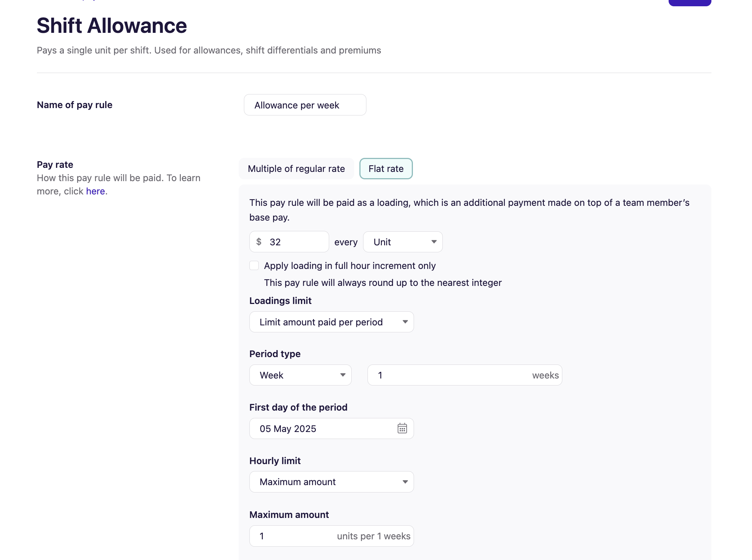The image size is (752, 560).
Task: Click the 'here' learn more link
Action: click(95, 191)
